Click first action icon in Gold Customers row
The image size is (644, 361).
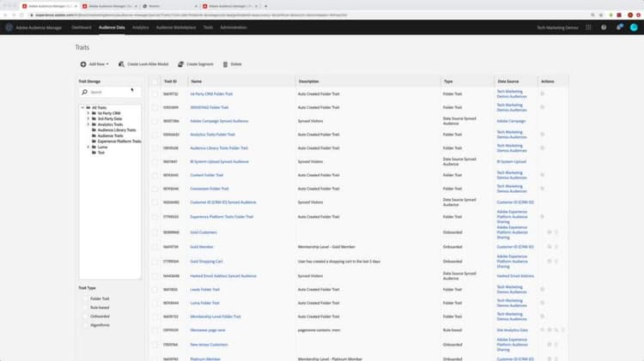(550, 232)
